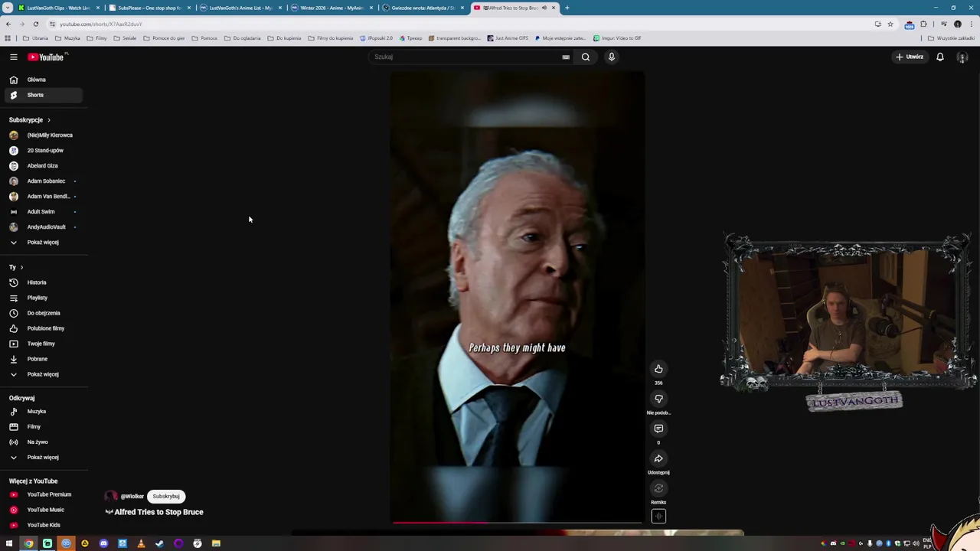Image resolution: width=980 pixels, height=551 pixels.
Task: Open a new browser tab
Action: [x=567, y=8]
